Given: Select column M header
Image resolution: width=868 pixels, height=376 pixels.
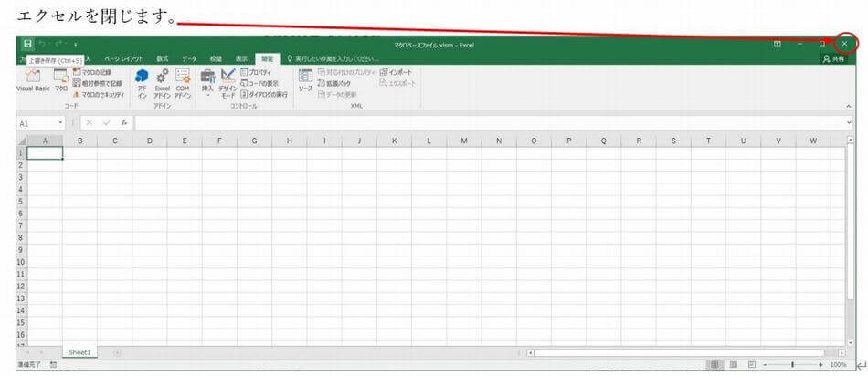Looking at the screenshot, I should tap(464, 141).
